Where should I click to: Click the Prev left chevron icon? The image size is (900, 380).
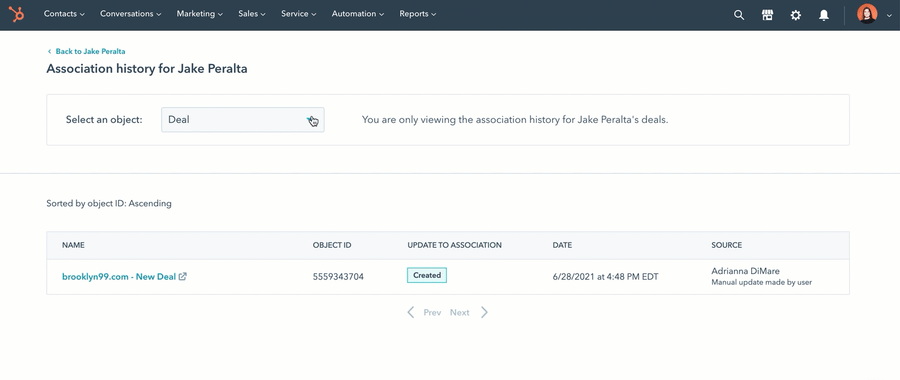[x=411, y=312]
